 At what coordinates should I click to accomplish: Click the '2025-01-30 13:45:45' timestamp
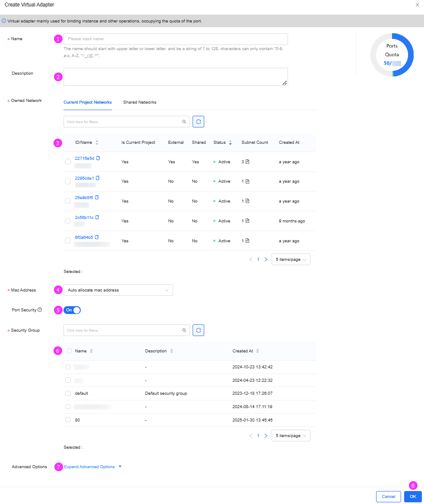point(252,420)
